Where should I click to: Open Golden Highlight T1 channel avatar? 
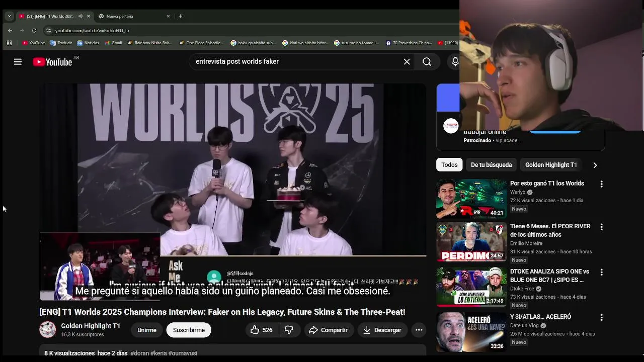(x=48, y=329)
